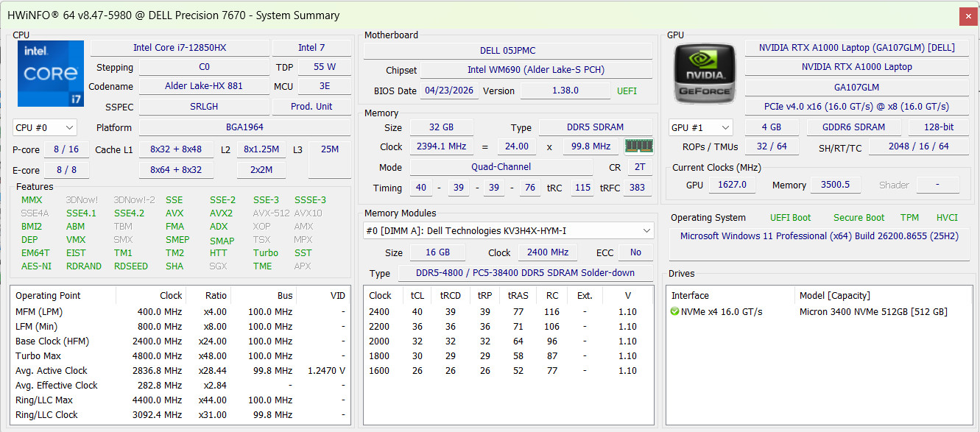Image resolution: width=980 pixels, height=432 pixels.
Task: Click the memory module chip icon
Action: tap(639, 146)
